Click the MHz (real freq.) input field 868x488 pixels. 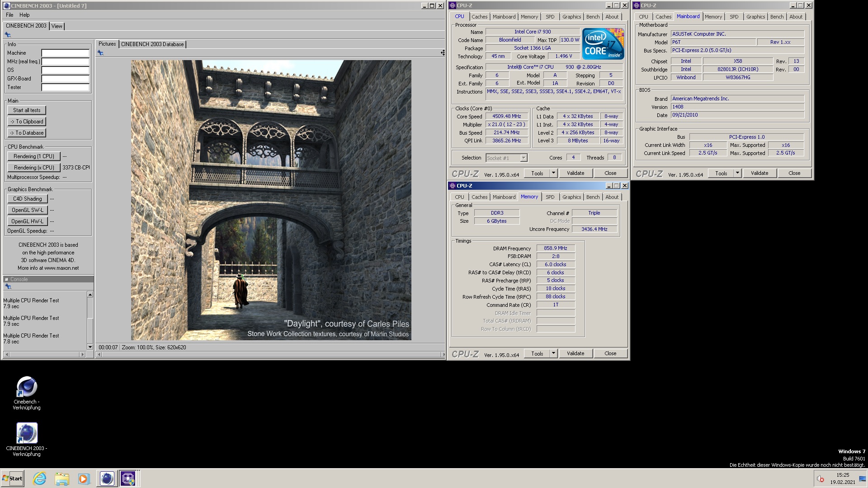[66, 61]
